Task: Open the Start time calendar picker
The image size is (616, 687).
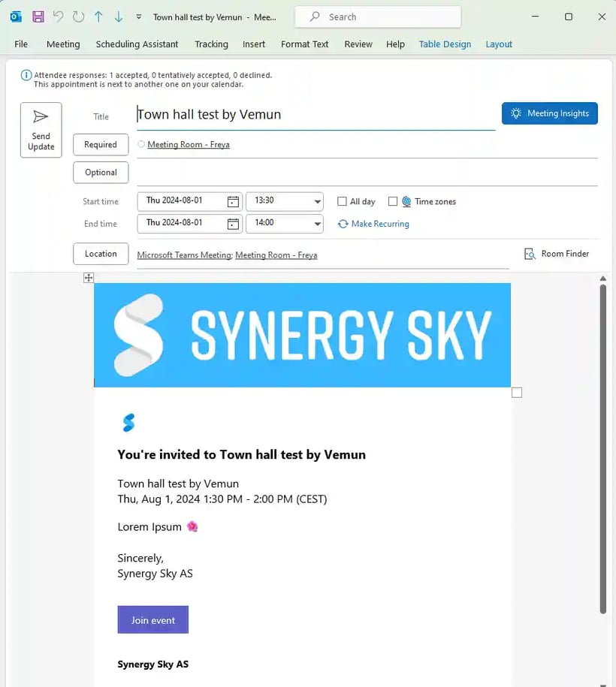Action: point(233,201)
